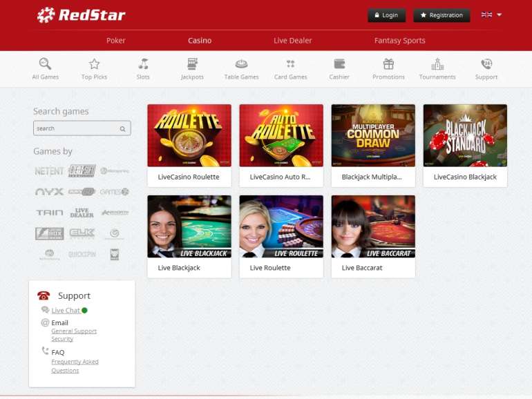Open the Slots cherries icon

pos(143,64)
